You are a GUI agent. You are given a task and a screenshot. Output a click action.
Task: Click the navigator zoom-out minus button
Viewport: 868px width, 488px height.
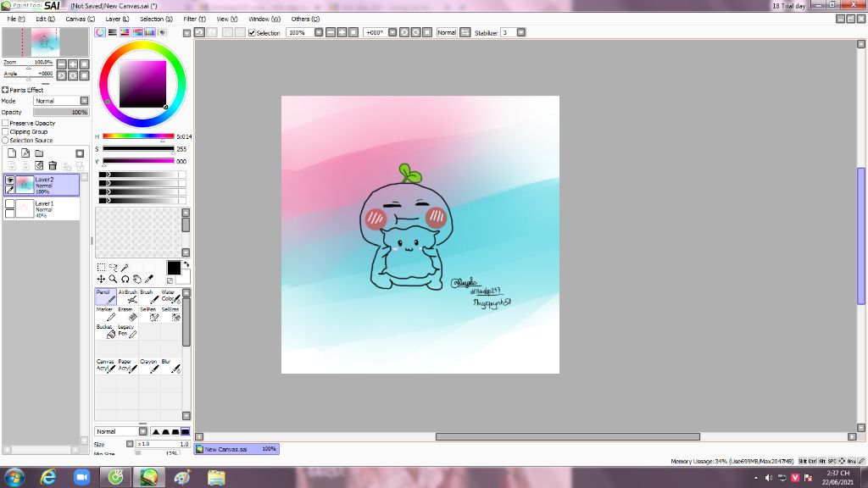[x=61, y=64]
